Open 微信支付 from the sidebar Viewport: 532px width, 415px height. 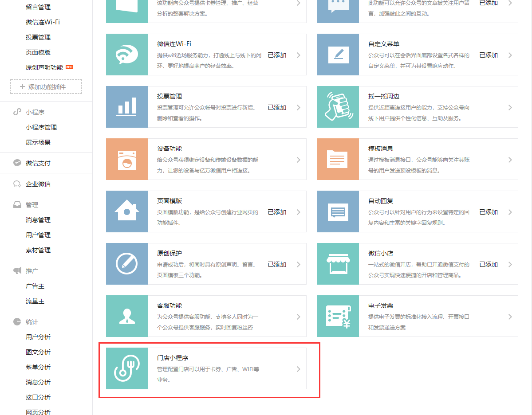(x=38, y=163)
